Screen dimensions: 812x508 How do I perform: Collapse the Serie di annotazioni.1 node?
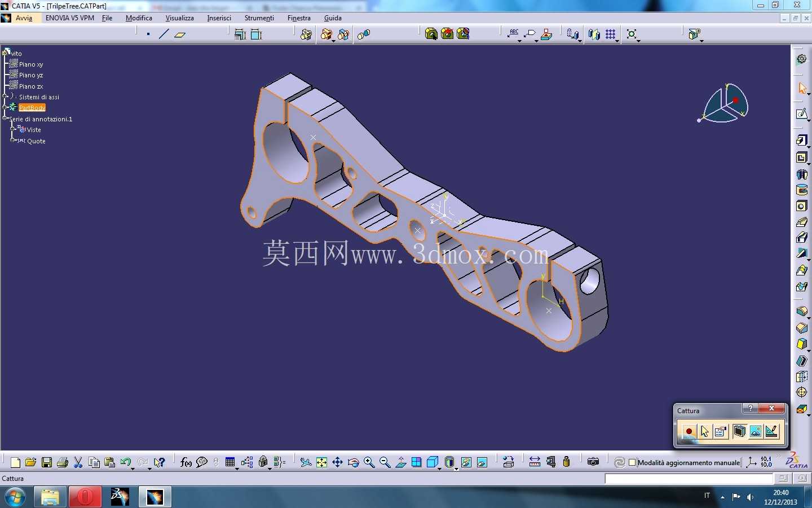click(x=5, y=119)
